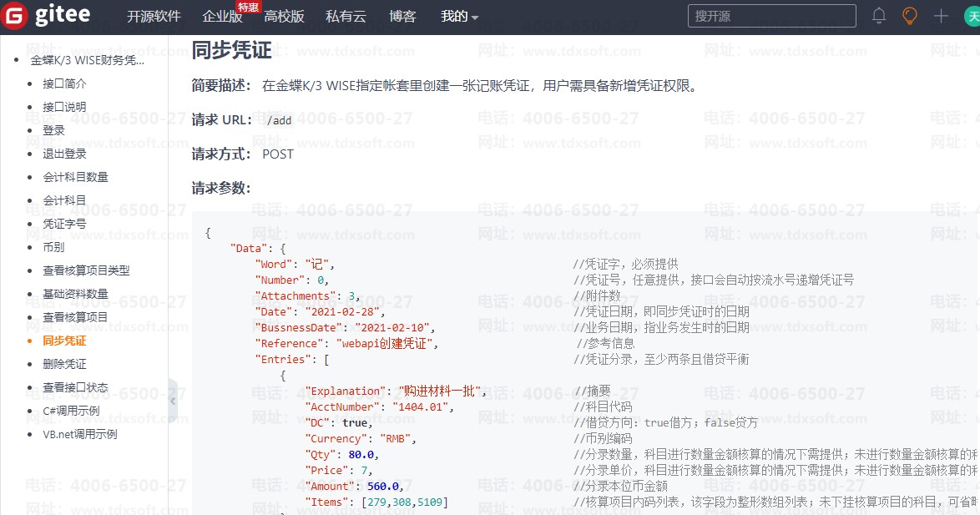The height and width of the screenshot is (515, 980).
Task: Open the 查看核算项目 page
Action: [75, 317]
